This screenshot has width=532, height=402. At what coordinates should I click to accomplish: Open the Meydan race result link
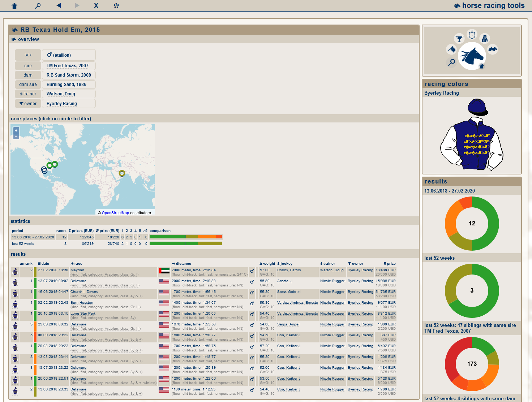[77, 270]
